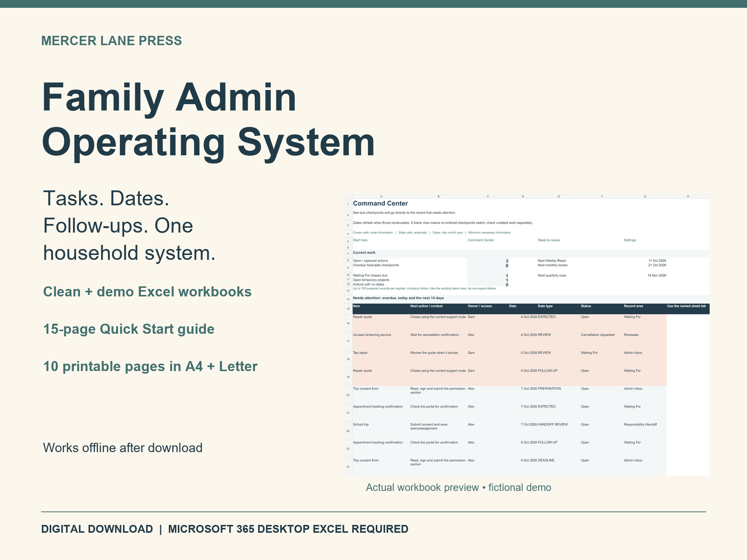The width and height of the screenshot is (747, 560).
Task: Click the "14 Nov 2026" quarterly scan date
Action: pyautogui.click(x=657, y=276)
